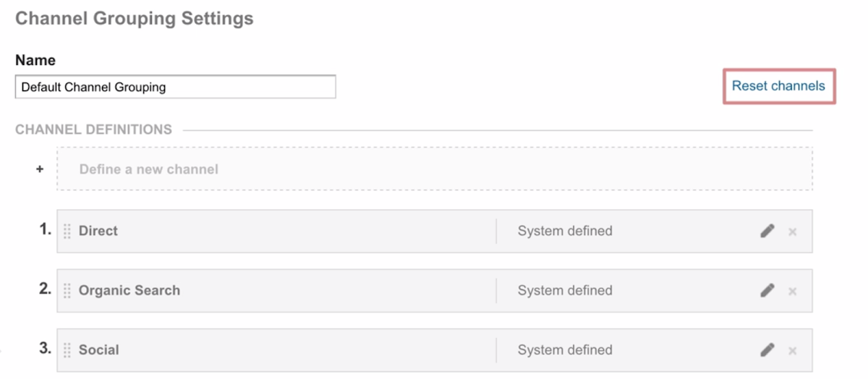Select the Direct channel row

(x=289, y=231)
